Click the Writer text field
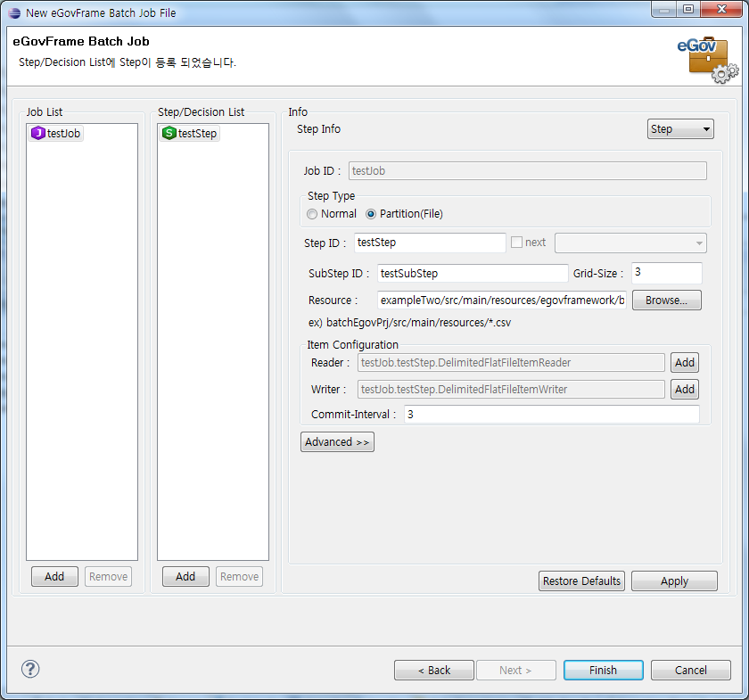The image size is (749, 700). (x=511, y=390)
